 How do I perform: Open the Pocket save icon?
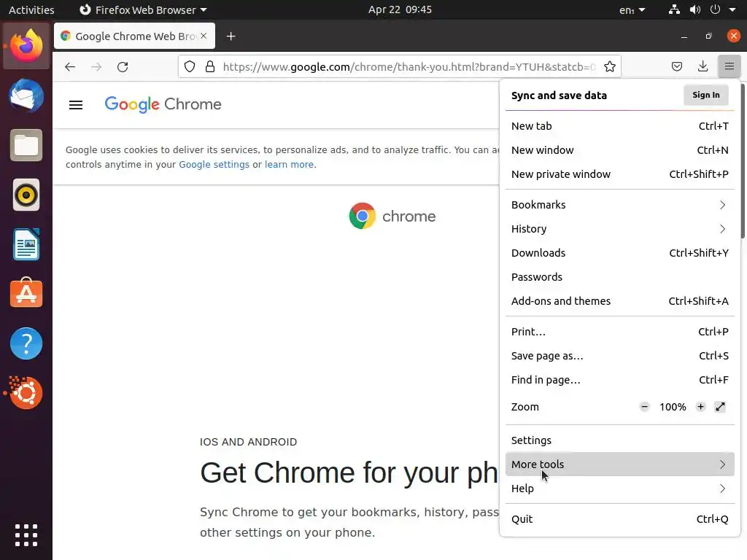click(x=676, y=66)
